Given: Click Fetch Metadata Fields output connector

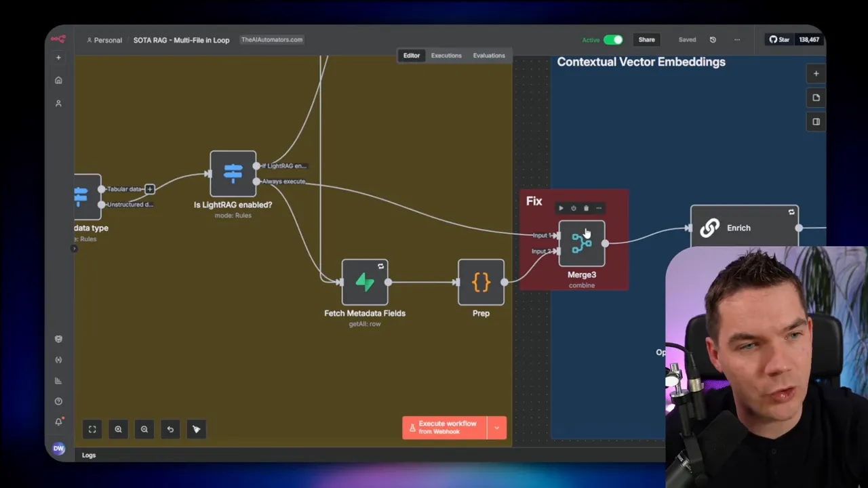Looking at the screenshot, I should [388, 282].
